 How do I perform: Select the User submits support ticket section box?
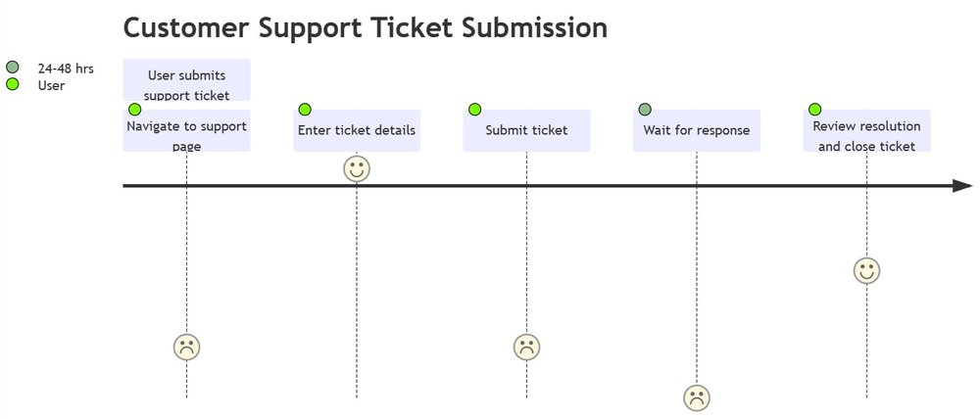[x=187, y=80]
